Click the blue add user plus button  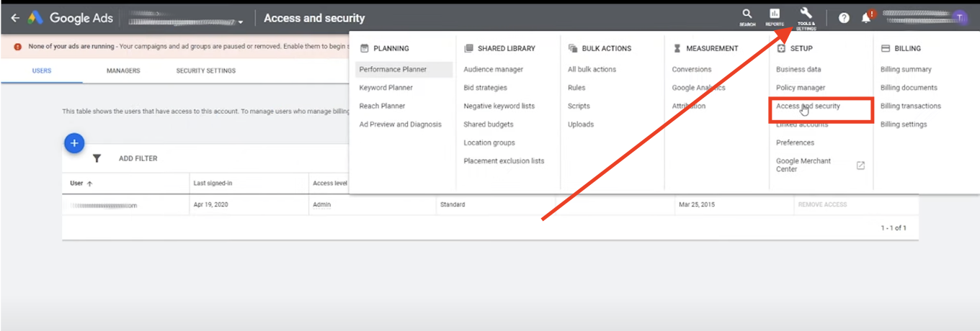(x=74, y=143)
